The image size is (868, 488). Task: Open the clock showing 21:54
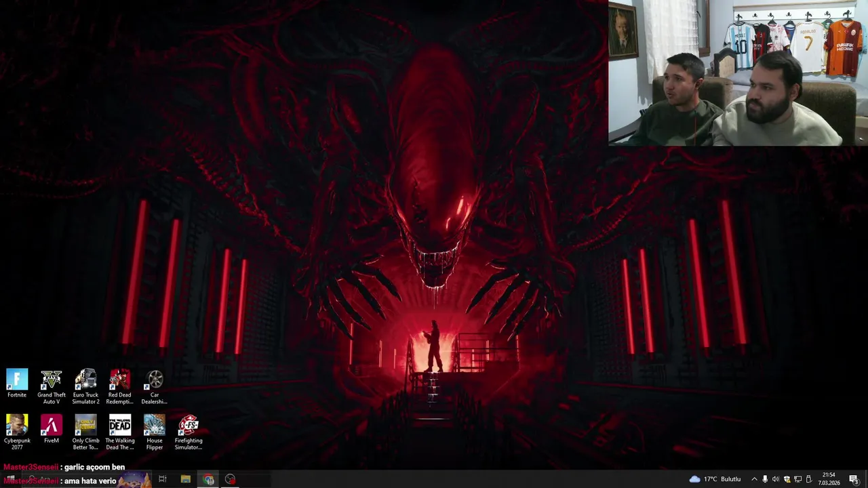[x=829, y=479]
